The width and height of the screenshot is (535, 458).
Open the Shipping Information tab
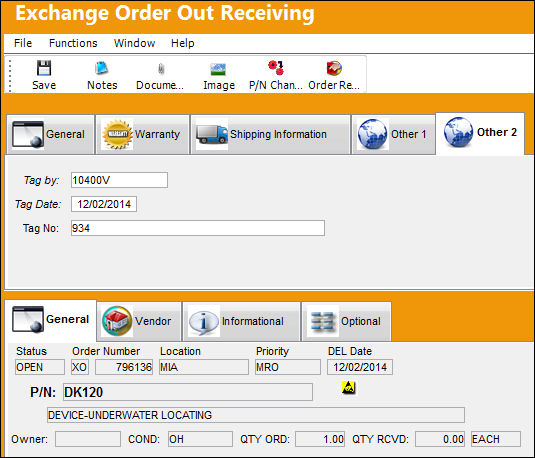(x=270, y=134)
